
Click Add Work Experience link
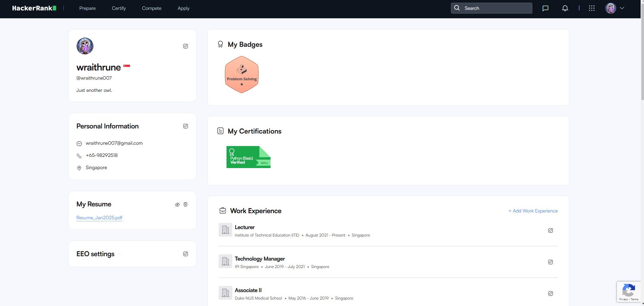point(533,210)
